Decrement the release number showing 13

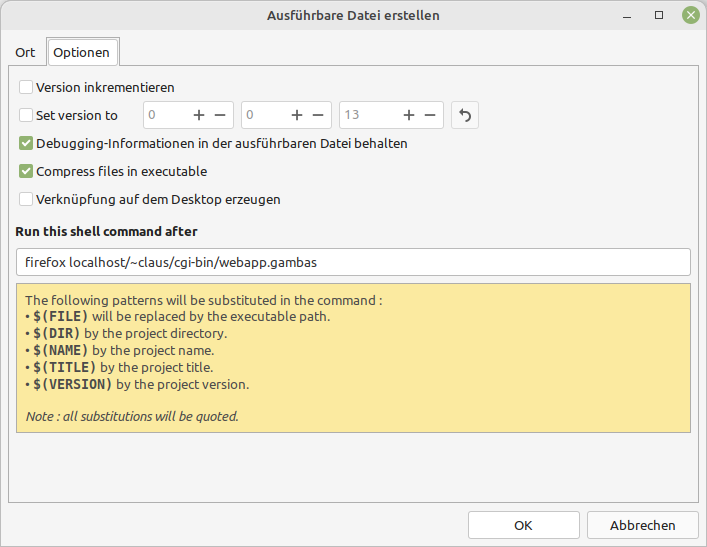[430, 115]
